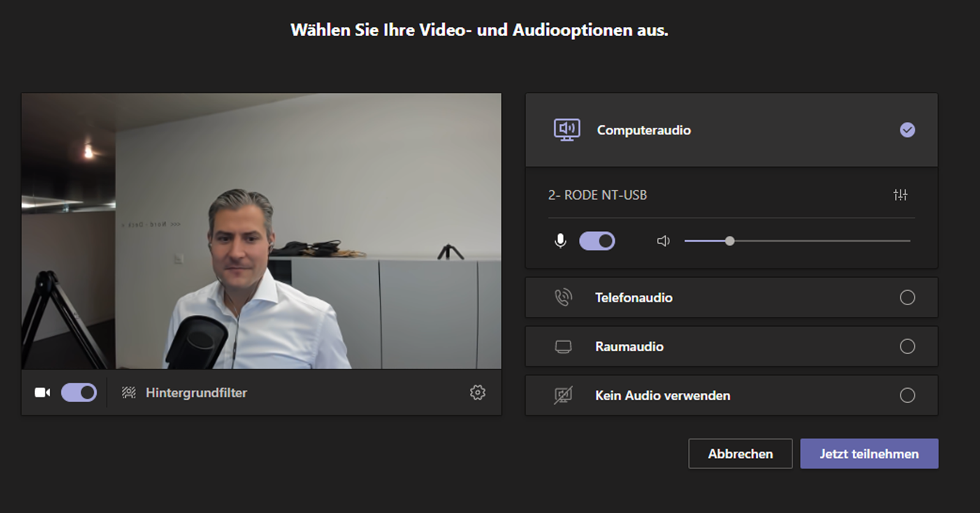The image size is (980, 513).
Task: Click the Hintergrundfilter sparkle icon
Action: 129,392
